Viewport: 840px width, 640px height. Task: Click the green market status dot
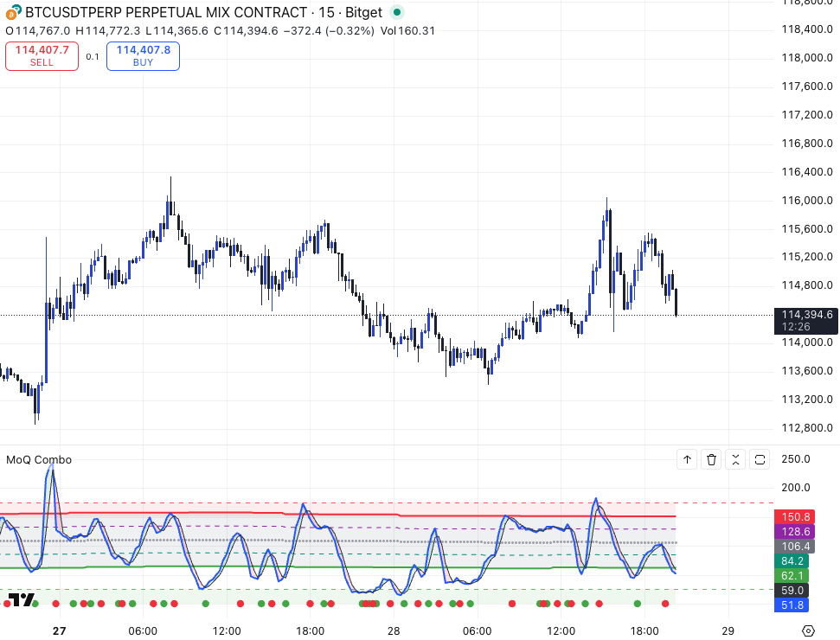[396, 12]
